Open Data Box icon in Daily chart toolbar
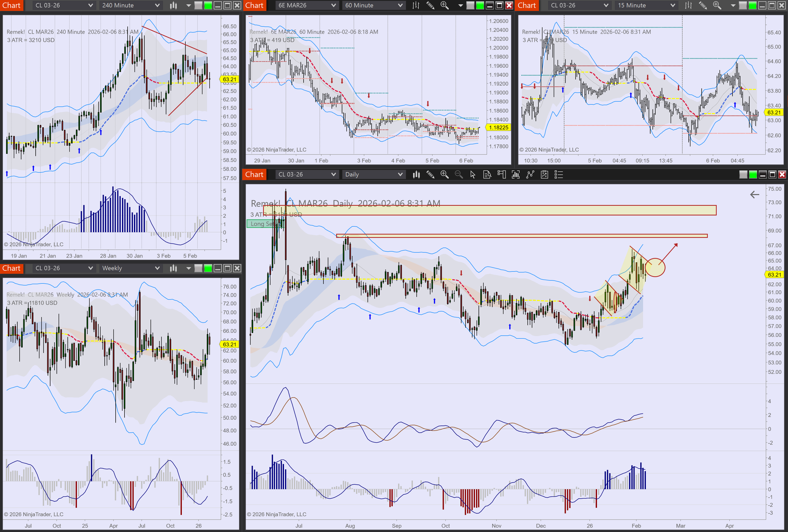Screen dimensions: 788x532 [x=487, y=175]
